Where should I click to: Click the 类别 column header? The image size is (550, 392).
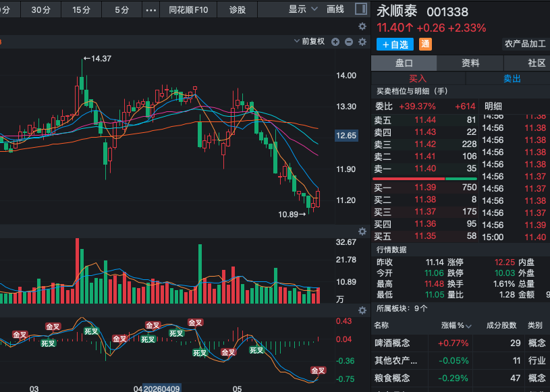535,325
